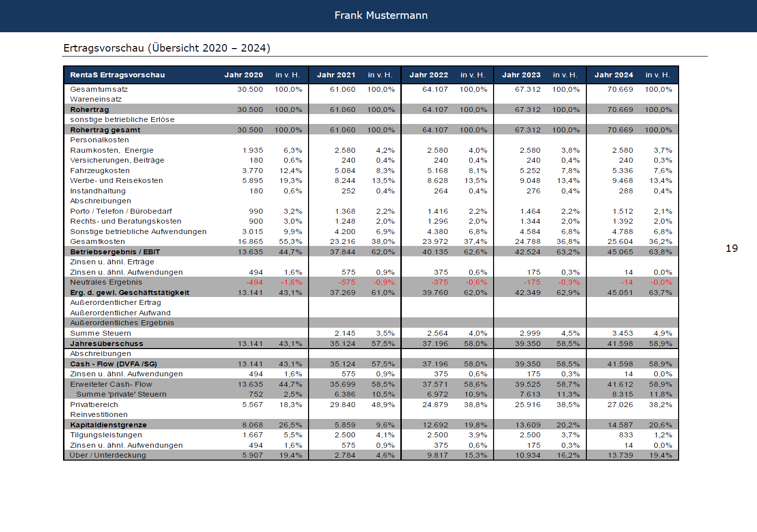Select the Summe Steuern 2024 value 3.453
The height and width of the screenshot is (532, 757).
tap(623, 333)
